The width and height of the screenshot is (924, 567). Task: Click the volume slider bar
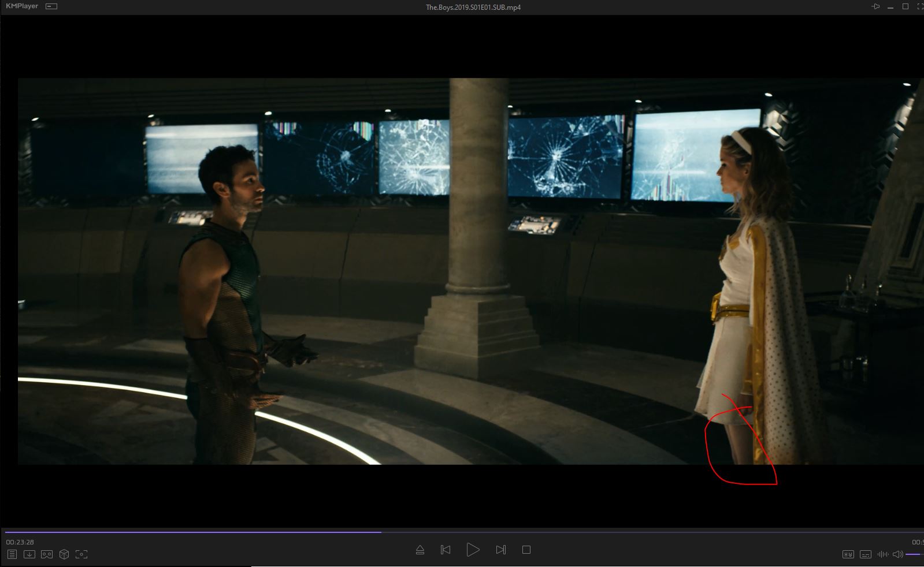[914, 554]
